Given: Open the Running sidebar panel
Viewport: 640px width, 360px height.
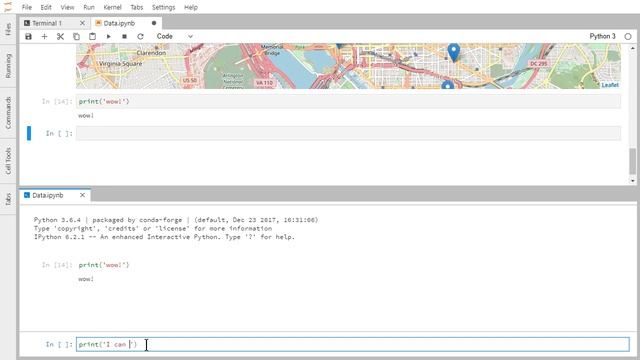Looking at the screenshot, I should tap(9, 65).
